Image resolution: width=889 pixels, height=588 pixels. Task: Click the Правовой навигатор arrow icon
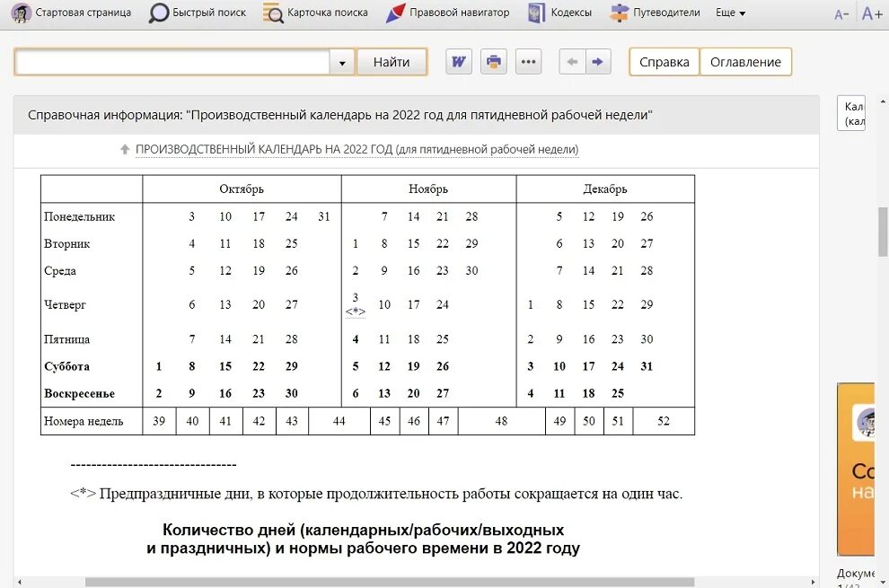395,13
